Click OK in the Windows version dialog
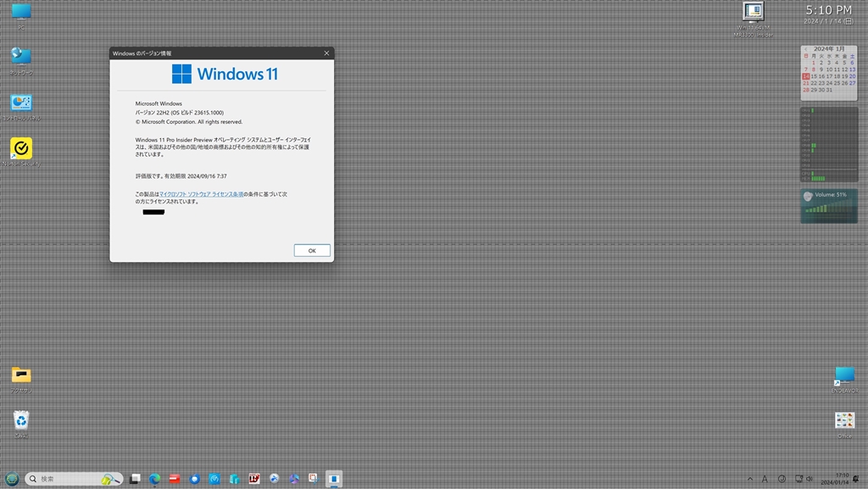This screenshot has height=489, width=868. coord(312,251)
